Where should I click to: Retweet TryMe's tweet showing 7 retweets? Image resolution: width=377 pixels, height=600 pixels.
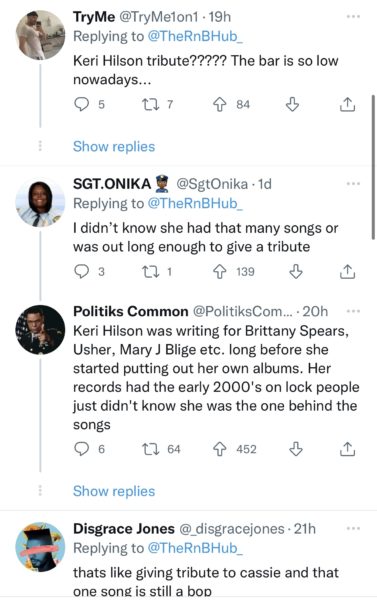(x=150, y=104)
